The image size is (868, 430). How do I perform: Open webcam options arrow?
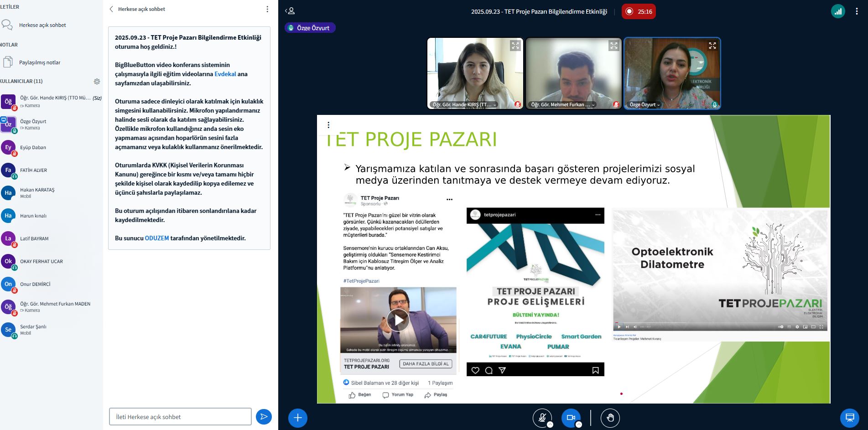click(x=579, y=425)
